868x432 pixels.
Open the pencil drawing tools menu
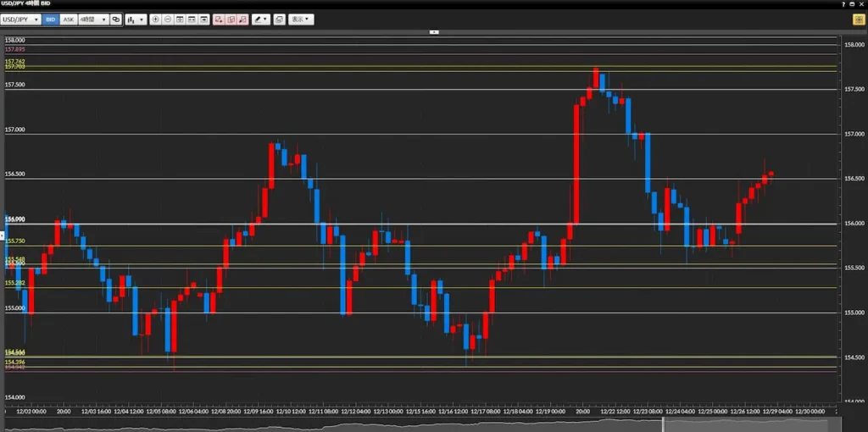(x=261, y=19)
